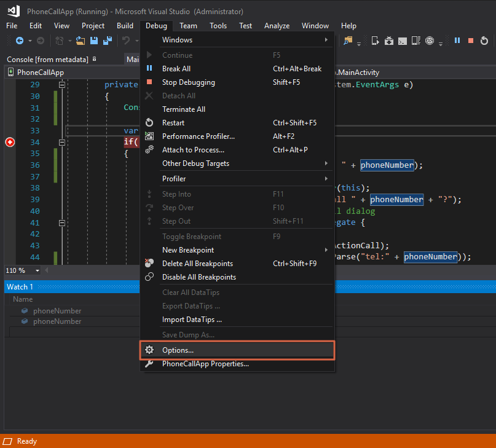Click the Watch 1 panel title

pyautogui.click(x=20, y=286)
